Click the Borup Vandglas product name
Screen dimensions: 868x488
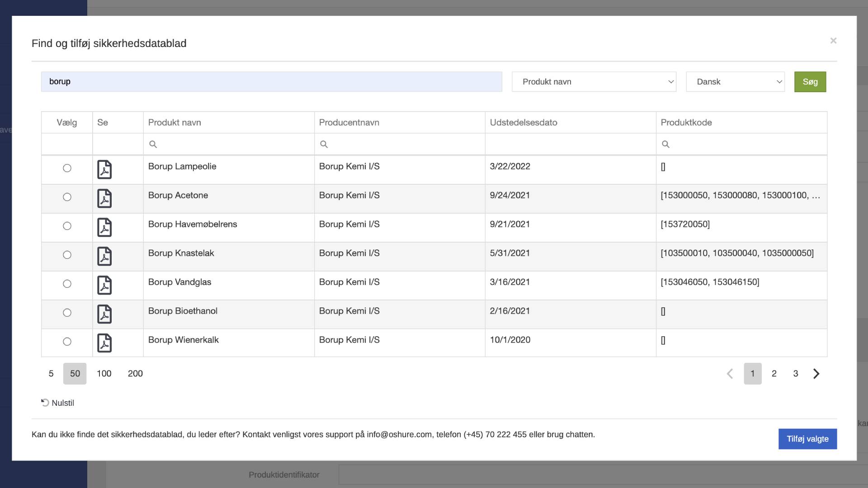pos(180,282)
